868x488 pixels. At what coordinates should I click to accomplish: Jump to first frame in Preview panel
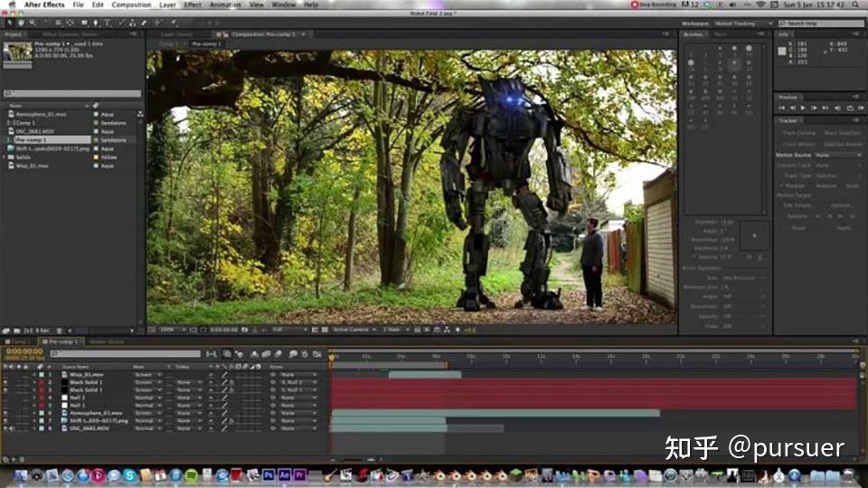pos(781,108)
